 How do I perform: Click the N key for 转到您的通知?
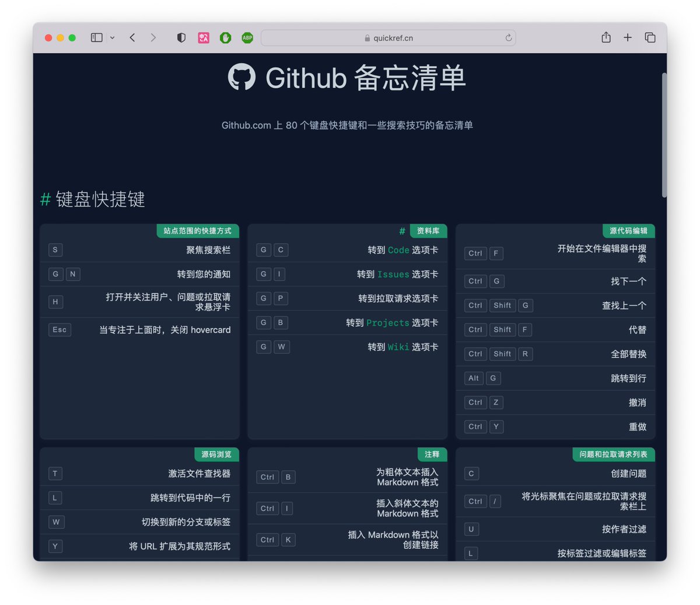click(73, 274)
